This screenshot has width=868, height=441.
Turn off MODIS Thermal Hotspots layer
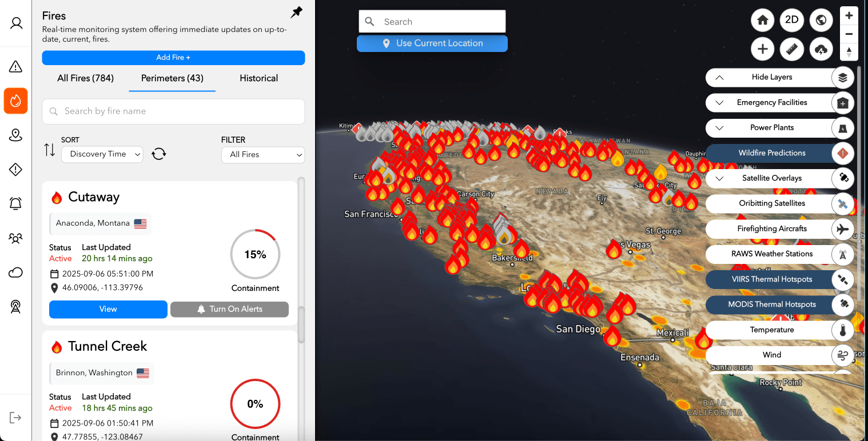click(779, 304)
